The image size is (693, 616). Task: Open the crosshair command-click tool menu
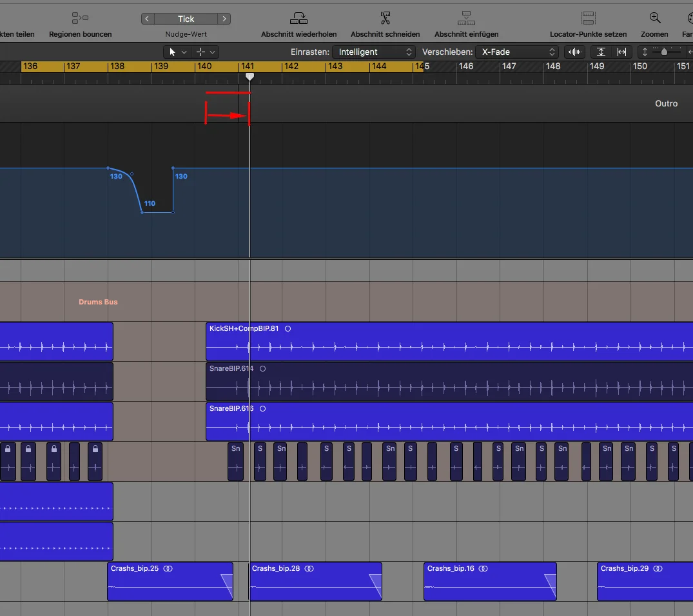click(x=206, y=52)
